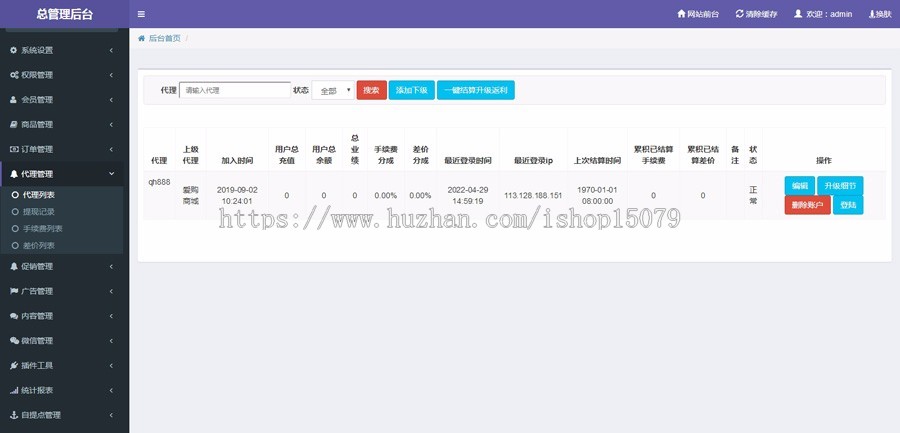Click the bell icon for 促销管理

coord(14,266)
